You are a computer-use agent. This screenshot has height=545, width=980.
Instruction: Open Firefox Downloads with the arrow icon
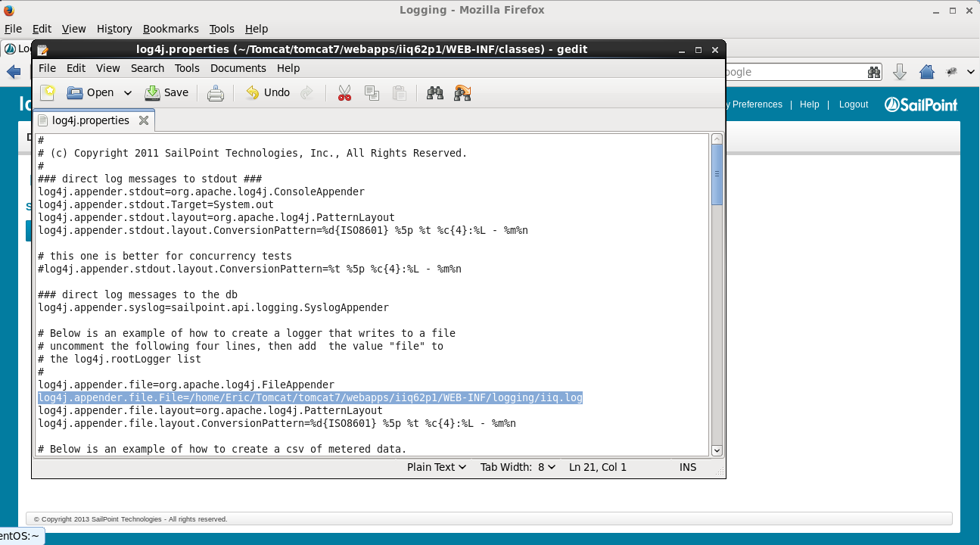pos(900,72)
